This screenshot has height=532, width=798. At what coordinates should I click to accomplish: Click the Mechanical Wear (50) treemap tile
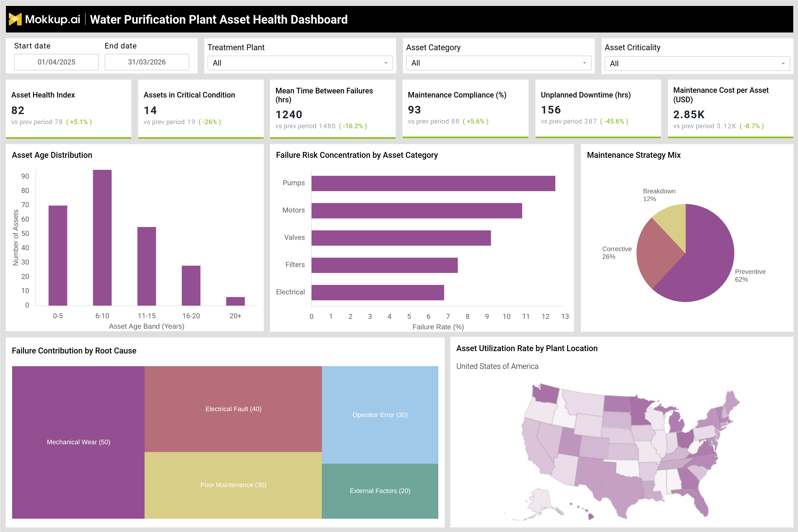pos(78,442)
